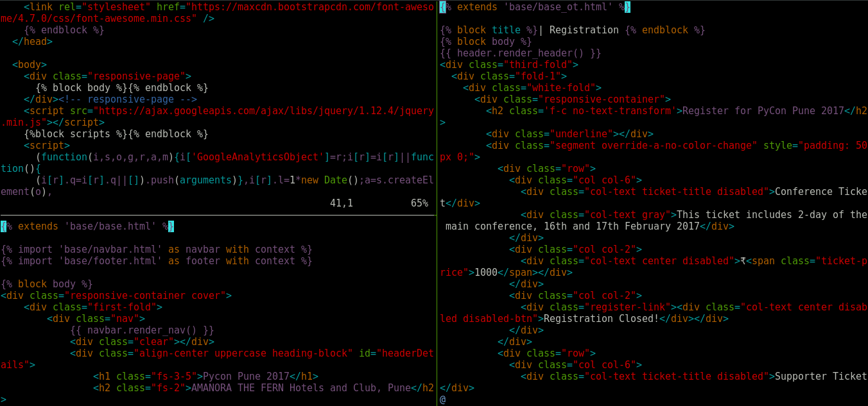Click the header.render_header() expression
This screenshot has height=406, width=868.
(521, 53)
